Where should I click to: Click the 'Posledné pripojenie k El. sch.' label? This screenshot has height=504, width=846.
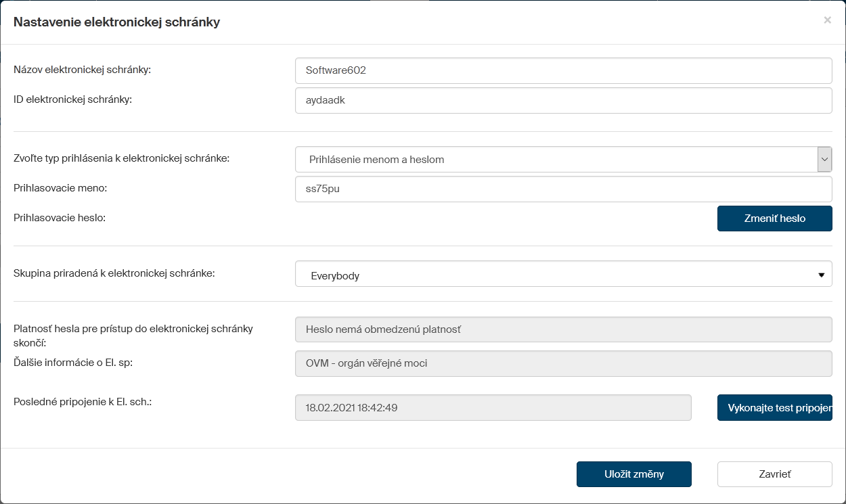coord(83,402)
